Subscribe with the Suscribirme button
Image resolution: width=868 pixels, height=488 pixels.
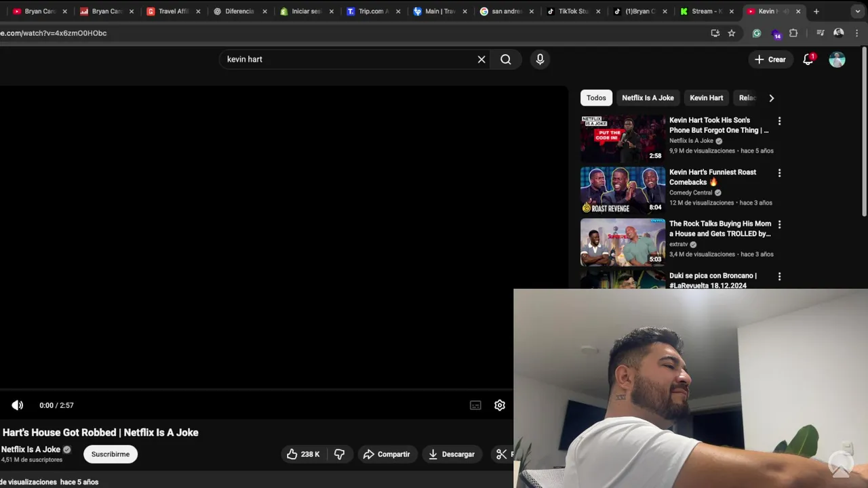pos(111,454)
